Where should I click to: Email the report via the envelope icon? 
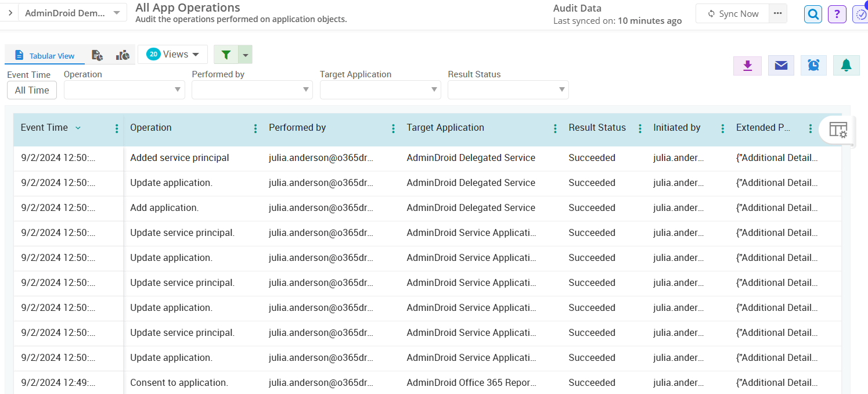(781, 65)
